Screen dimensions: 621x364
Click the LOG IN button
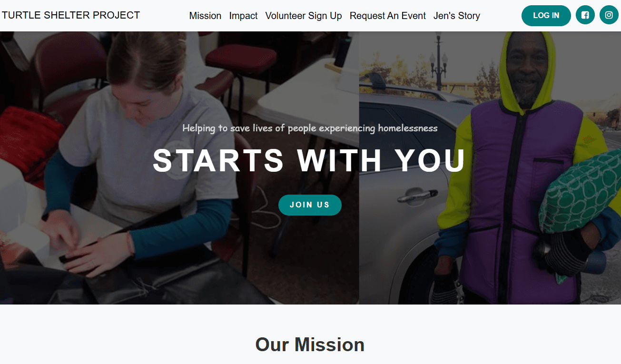(x=546, y=16)
